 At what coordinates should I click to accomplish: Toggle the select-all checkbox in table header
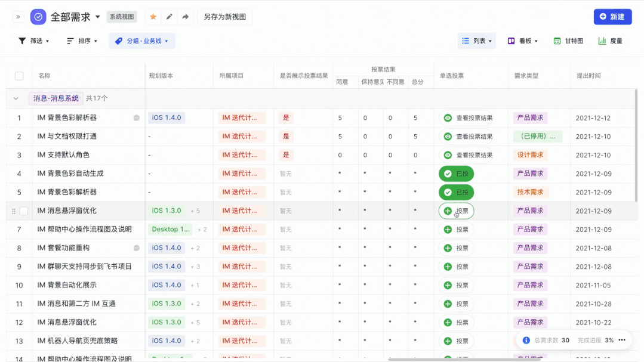19,76
